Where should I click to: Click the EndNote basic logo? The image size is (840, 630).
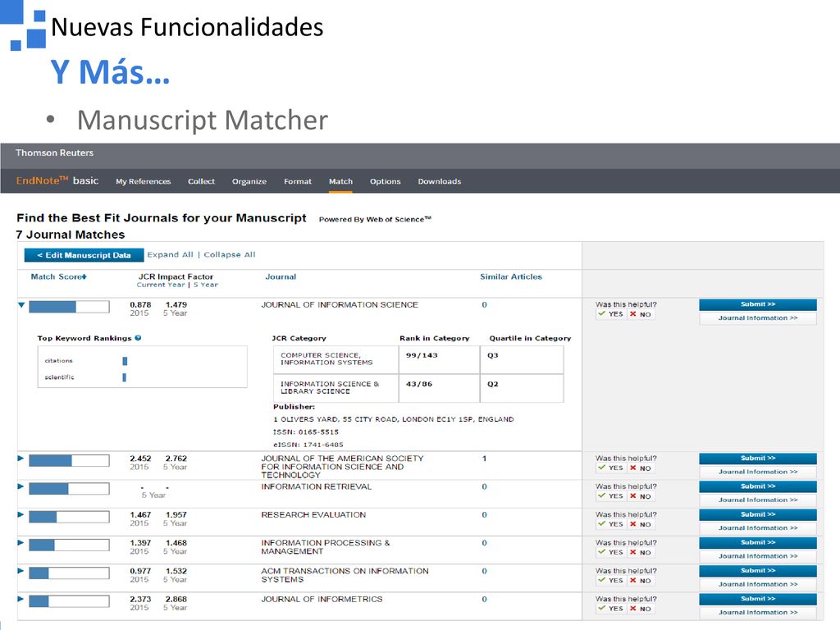tap(57, 180)
